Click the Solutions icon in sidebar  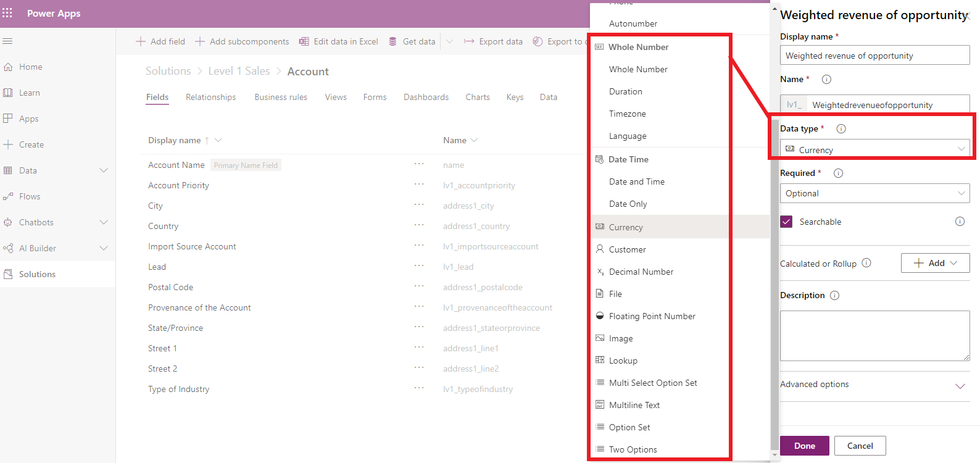click(x=8, y=274)
